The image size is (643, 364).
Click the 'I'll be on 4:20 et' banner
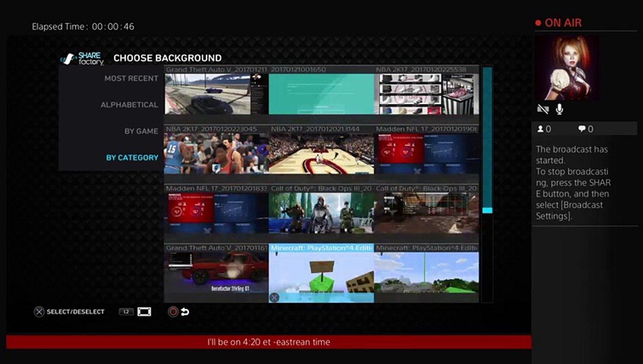tap(268, 342)
